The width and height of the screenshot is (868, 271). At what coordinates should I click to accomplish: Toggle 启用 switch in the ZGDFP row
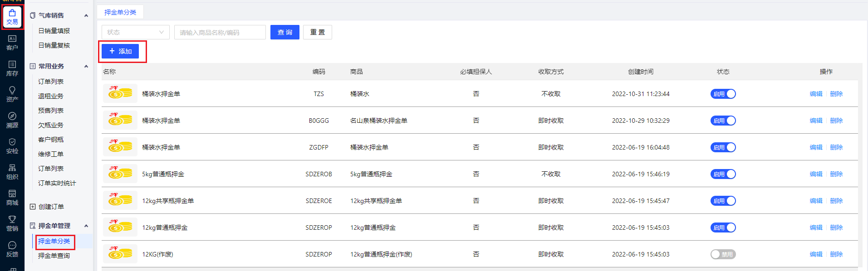723,147
